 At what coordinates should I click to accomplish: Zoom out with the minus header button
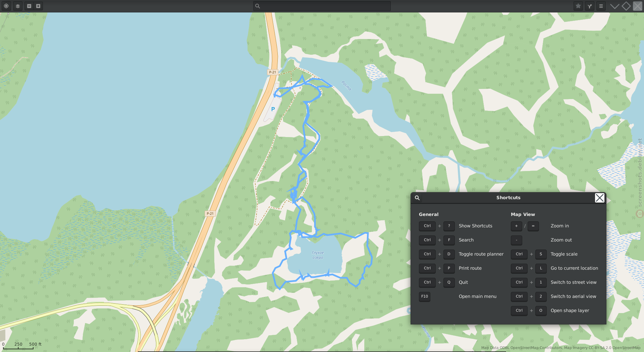click(x=29, y=6)
